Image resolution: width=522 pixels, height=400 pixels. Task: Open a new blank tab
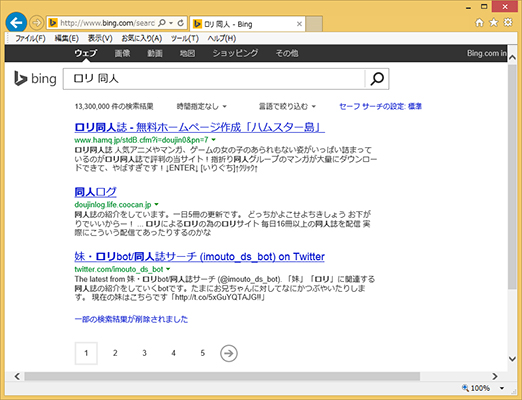[314, 24]
